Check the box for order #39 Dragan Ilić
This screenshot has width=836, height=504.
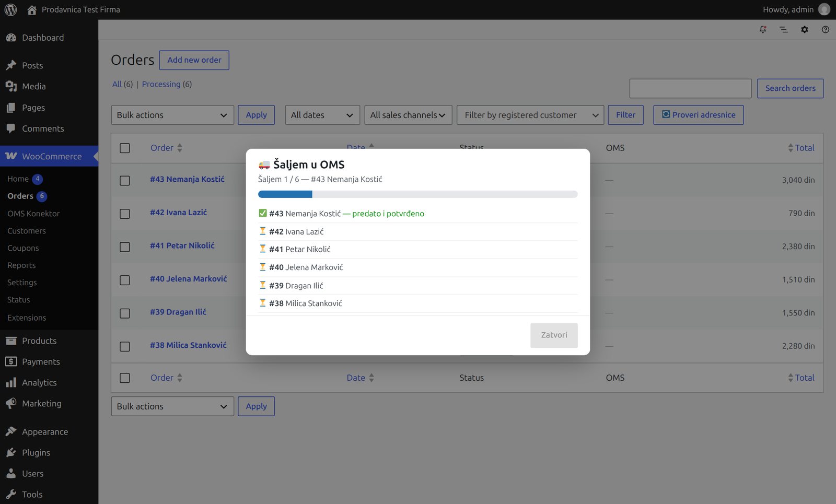(125, 313)
